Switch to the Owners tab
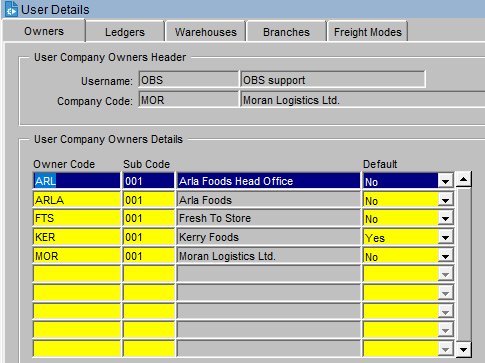Image resolution: width=485 pixels, height=363 pixels. (44, 31)
